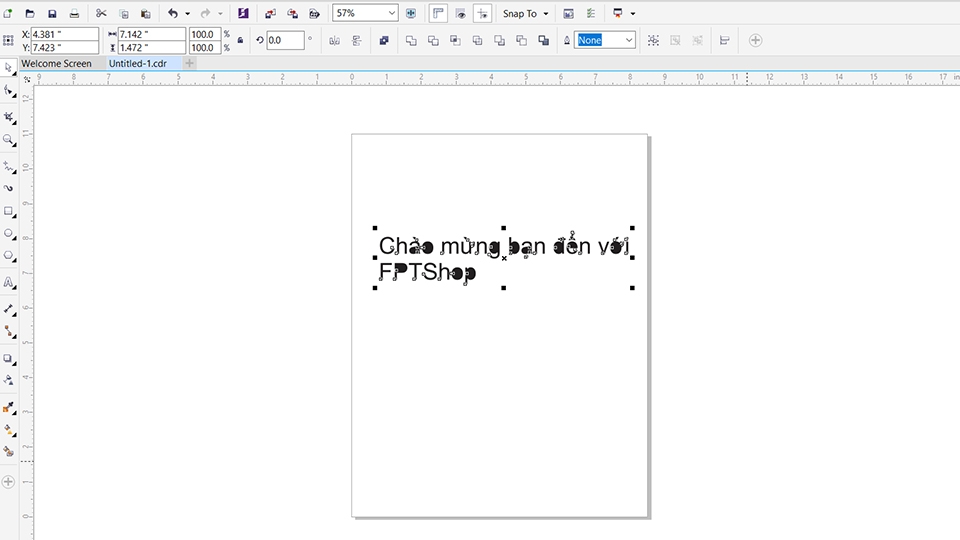Click the application launcher icon
960x540 pixels.
(618, 13)
